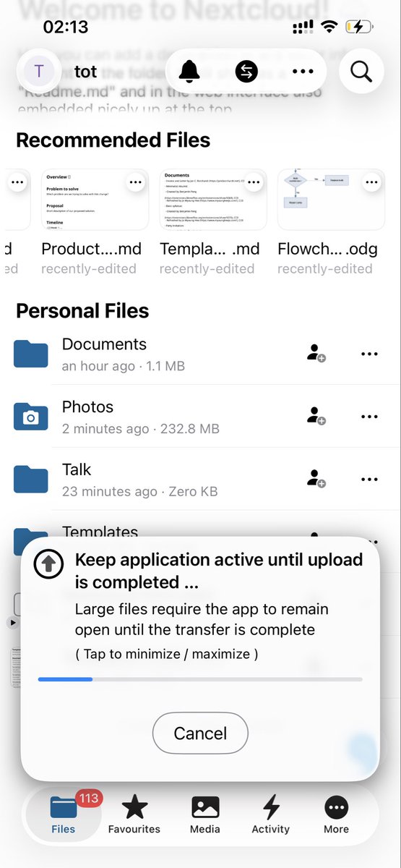Open the Talk folder icon
Viewport: 401px width, 868px height.
31,479
